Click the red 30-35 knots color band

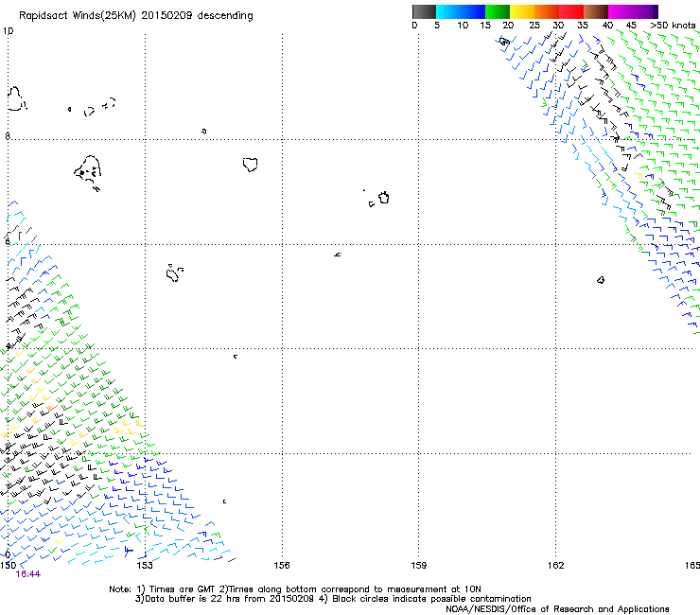571,11
